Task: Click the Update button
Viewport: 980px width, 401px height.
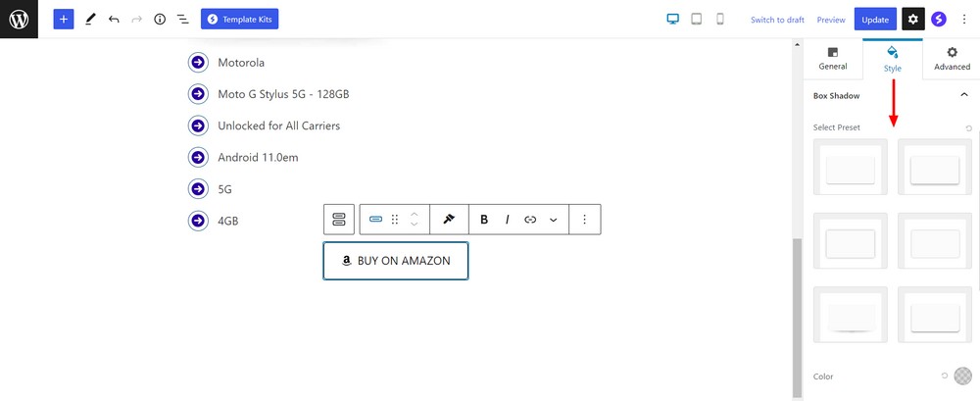Action: pyautogui.click(x=875, y=20)
